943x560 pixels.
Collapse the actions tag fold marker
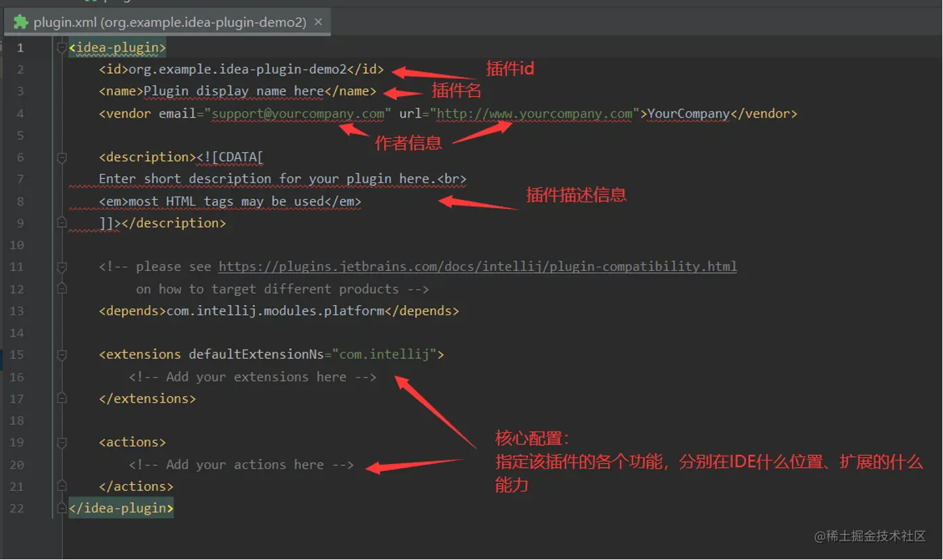point(62,442)
